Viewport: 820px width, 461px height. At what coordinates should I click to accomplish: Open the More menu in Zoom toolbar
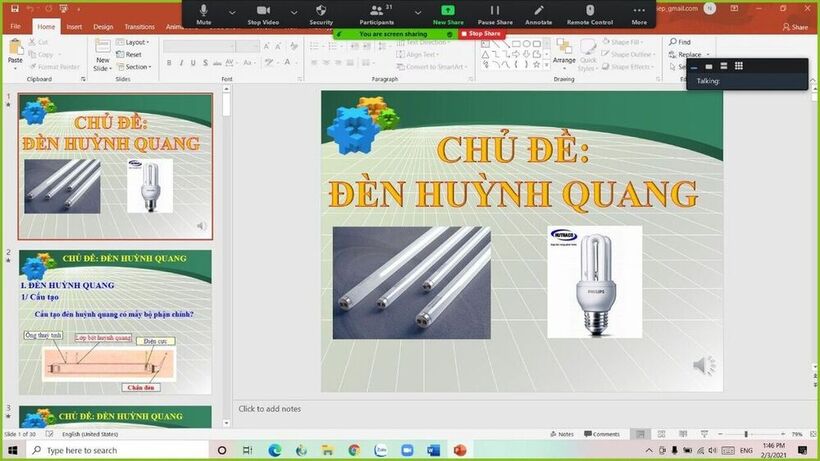639,14
